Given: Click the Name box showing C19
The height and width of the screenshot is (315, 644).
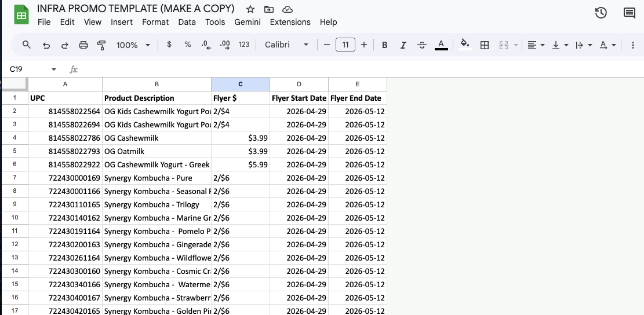Looking at the screenshot, I should [x=28, y=69].
